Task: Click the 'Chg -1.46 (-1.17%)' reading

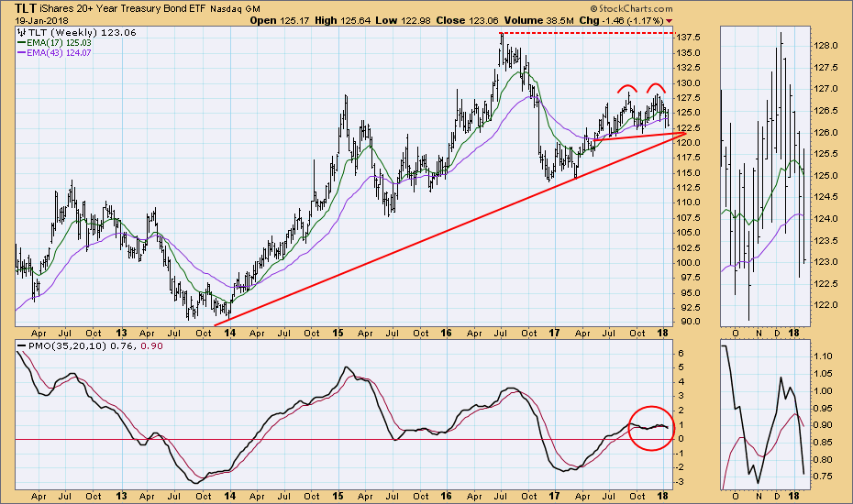Action: click(x=621, y=21)
